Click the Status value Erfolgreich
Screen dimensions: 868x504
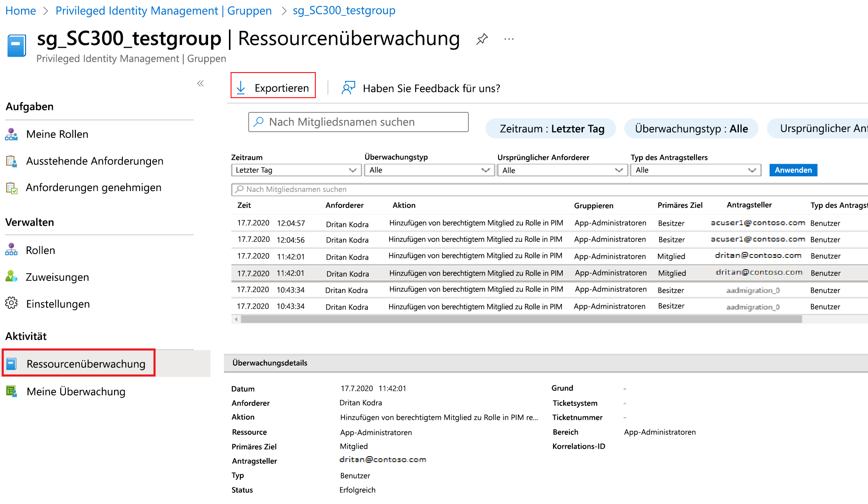coord(357,490)
